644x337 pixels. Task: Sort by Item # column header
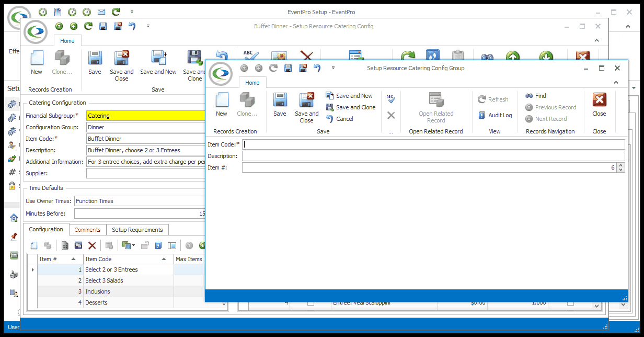60,259
